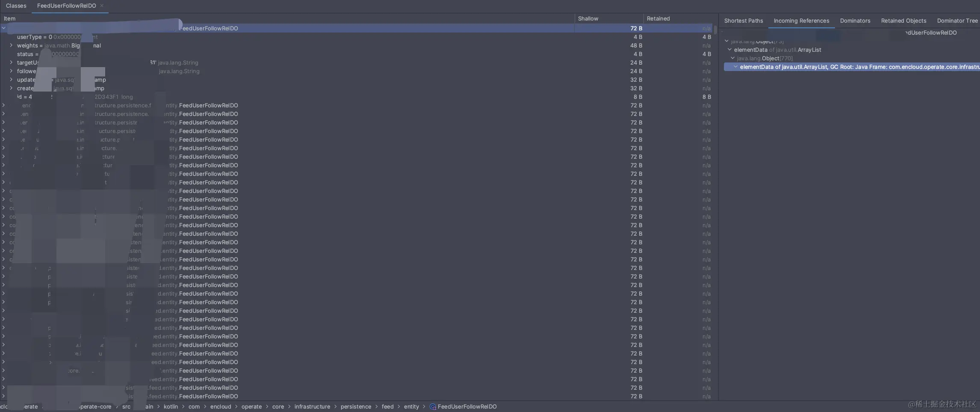This screenshot has width=980, height=412.
Task: Click the item list vertical scrollbar thumb
Action: [715, 30]
